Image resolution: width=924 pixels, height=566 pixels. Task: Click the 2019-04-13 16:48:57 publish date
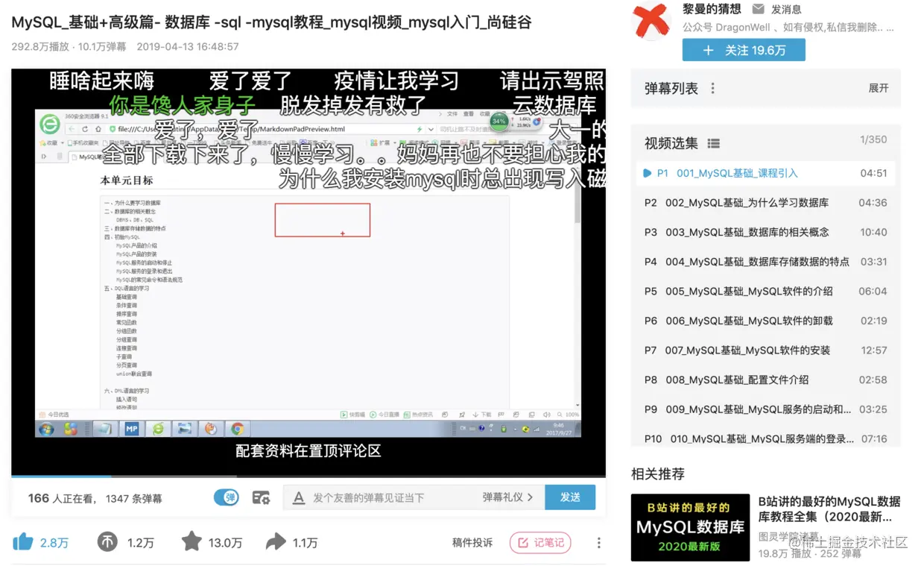click(x=188, y=46)
